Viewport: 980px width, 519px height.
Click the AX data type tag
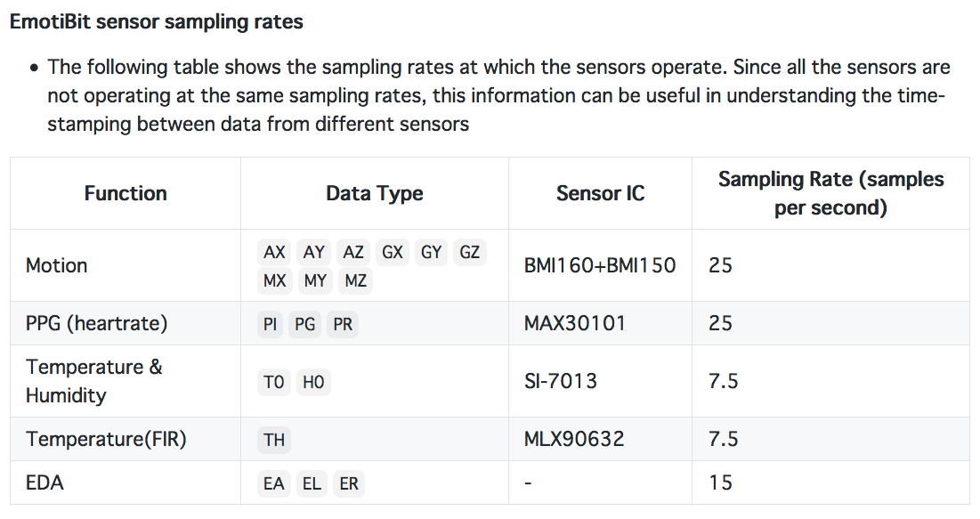tap(274, 252)
